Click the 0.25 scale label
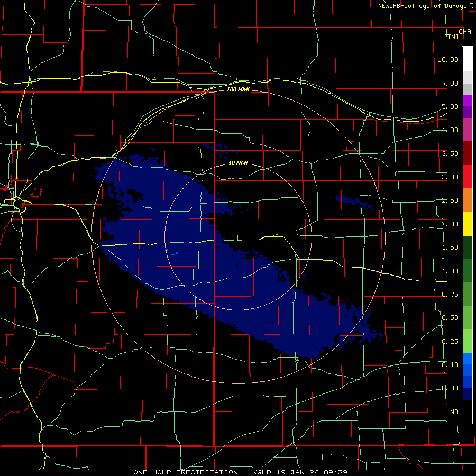The image size is (476, 476). pos(450,342)
